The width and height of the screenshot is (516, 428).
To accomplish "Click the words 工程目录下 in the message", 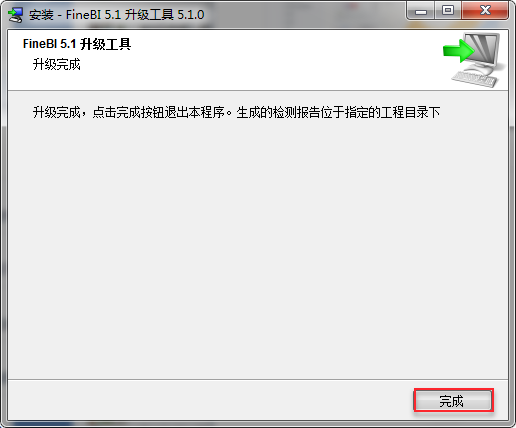I will click(410, 112).
